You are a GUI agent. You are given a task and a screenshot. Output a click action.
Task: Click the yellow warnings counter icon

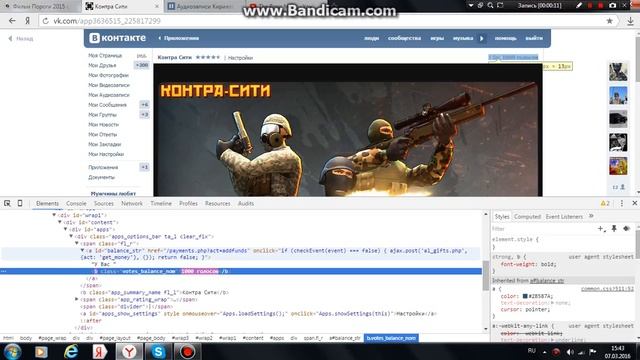[604, 203]
